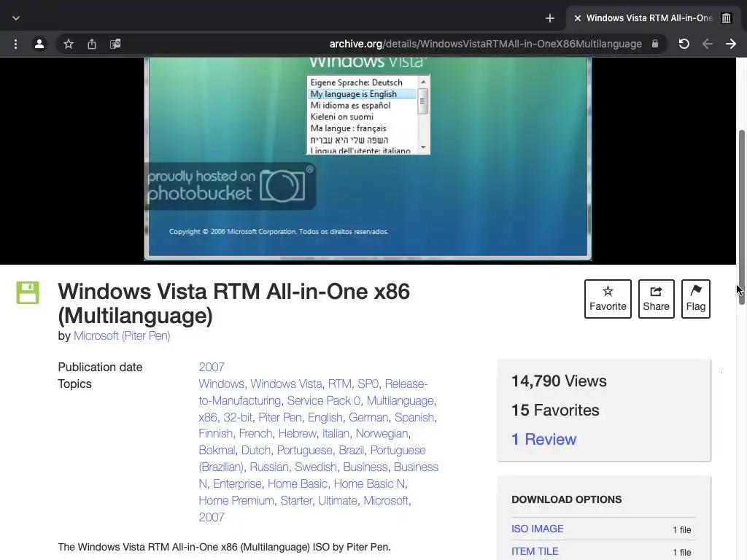Open the RTM topic link
The width and height of the screenshot is (747, 560).
[340, 384]
